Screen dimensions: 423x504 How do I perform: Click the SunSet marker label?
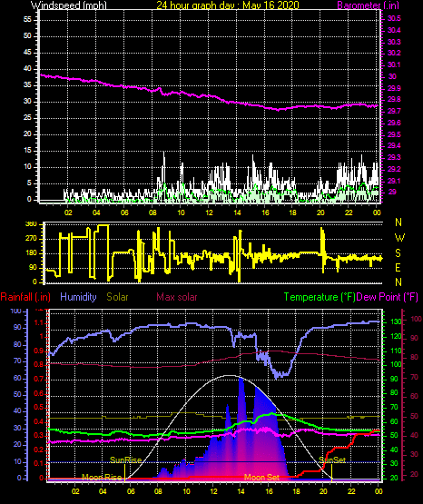[x=332, y=460]
